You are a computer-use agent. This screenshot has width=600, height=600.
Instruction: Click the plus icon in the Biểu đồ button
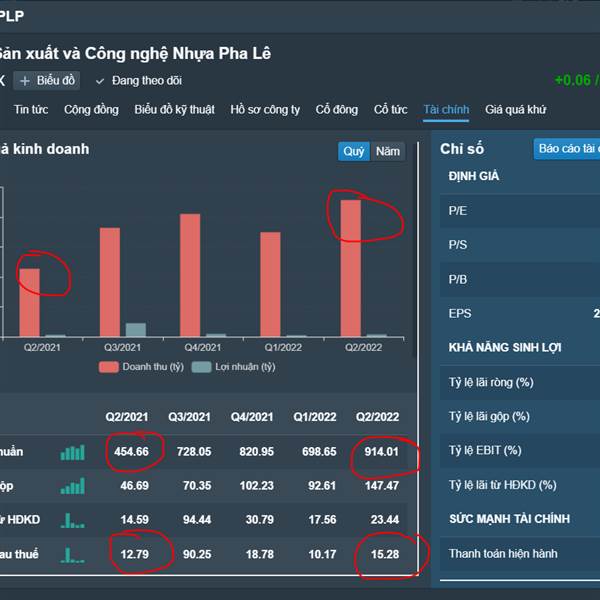[25, 81]
